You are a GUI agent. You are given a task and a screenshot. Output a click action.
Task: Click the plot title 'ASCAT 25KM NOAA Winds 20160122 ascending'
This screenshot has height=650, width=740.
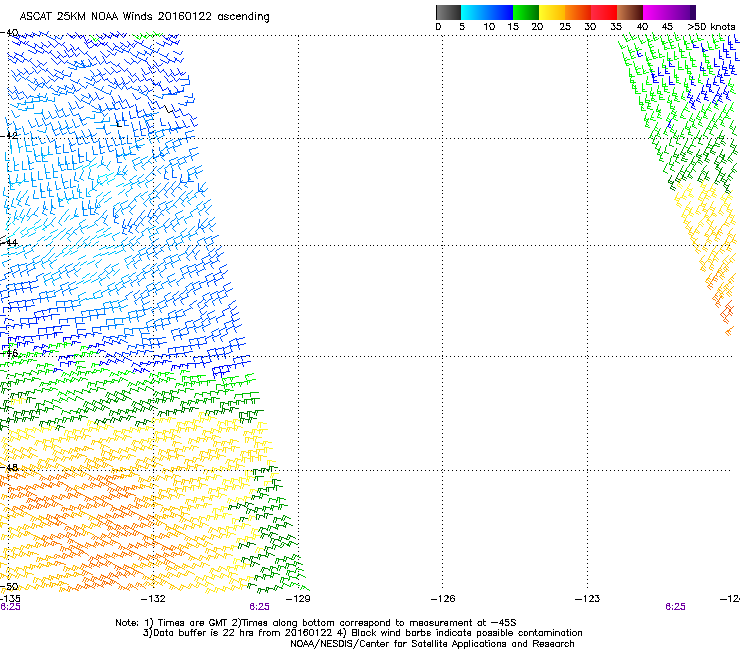tap(144, 17)
